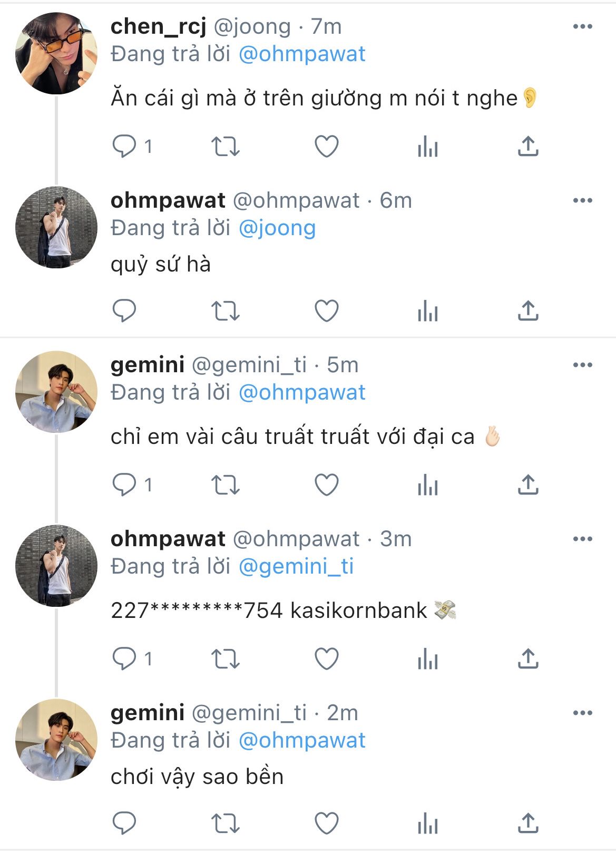616x852 pixels.
Task: Open the @joong mention link
Action: (x=277, y=228)
